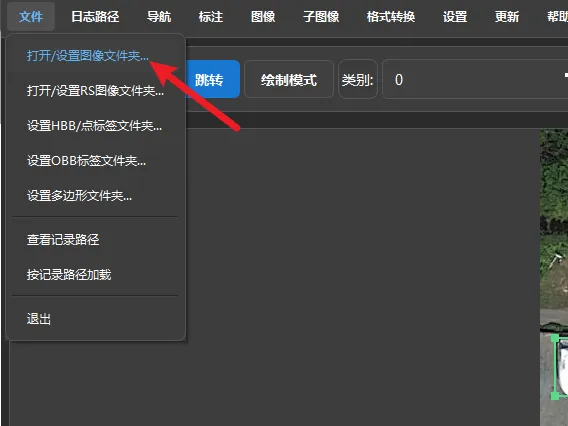Open the 类别 dropdown showing 0
568x426 pixels.
[475, 79]
